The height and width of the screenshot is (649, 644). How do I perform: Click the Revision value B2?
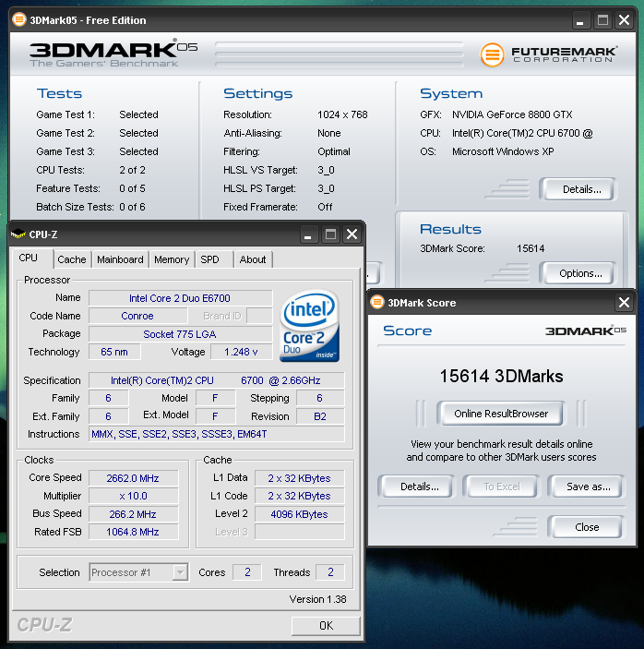click(320, 416)
